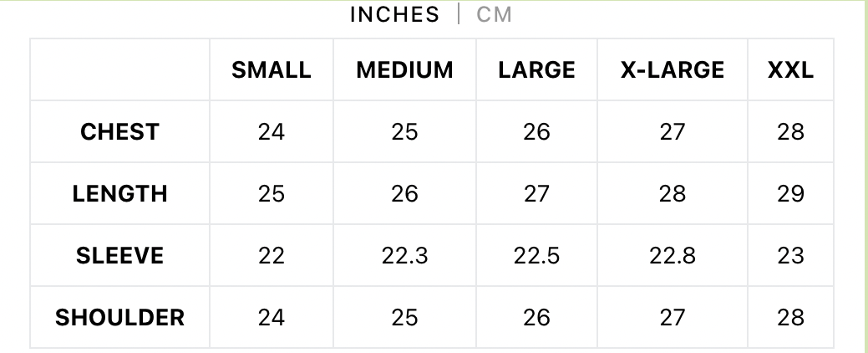Click the X-LARGE column header
Viewport: 868px width, 353px height.
(672, 69)
